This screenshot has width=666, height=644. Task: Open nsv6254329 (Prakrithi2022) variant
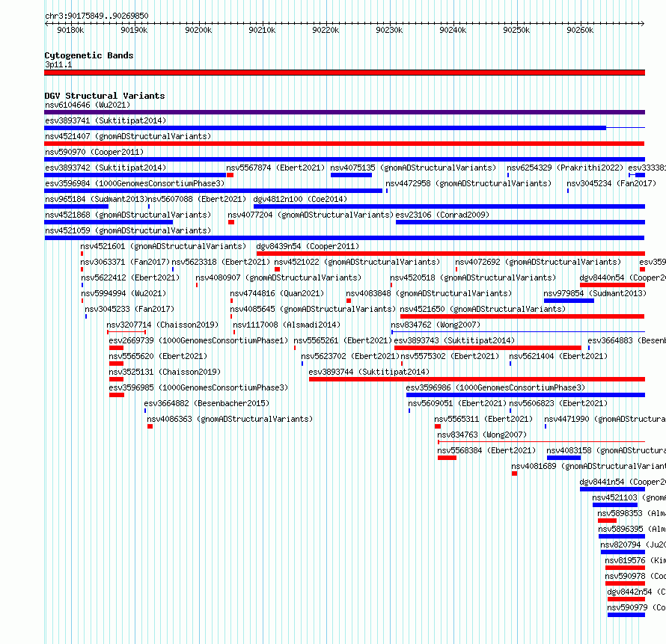pos(565,168)
